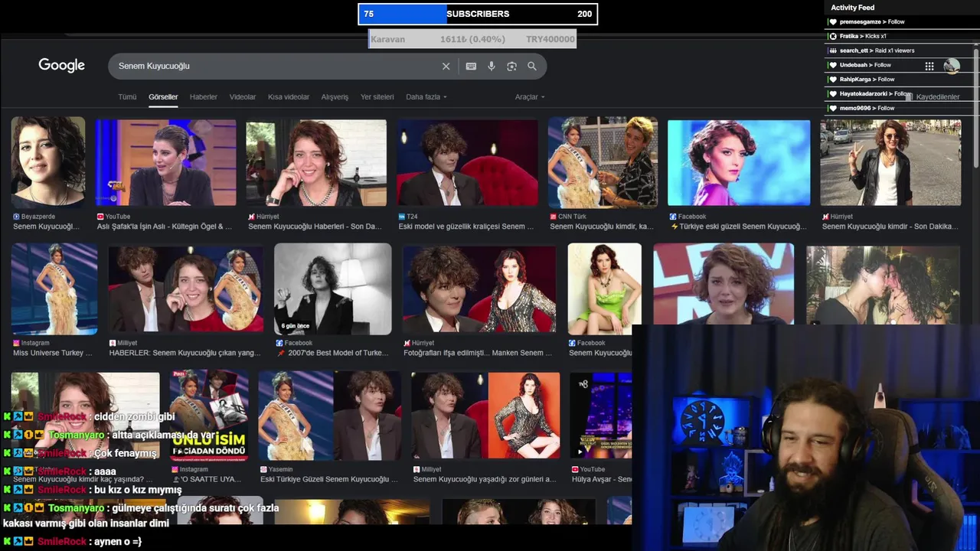
Task: Switch to the Videolar tab
Action: tap(243, 97)
